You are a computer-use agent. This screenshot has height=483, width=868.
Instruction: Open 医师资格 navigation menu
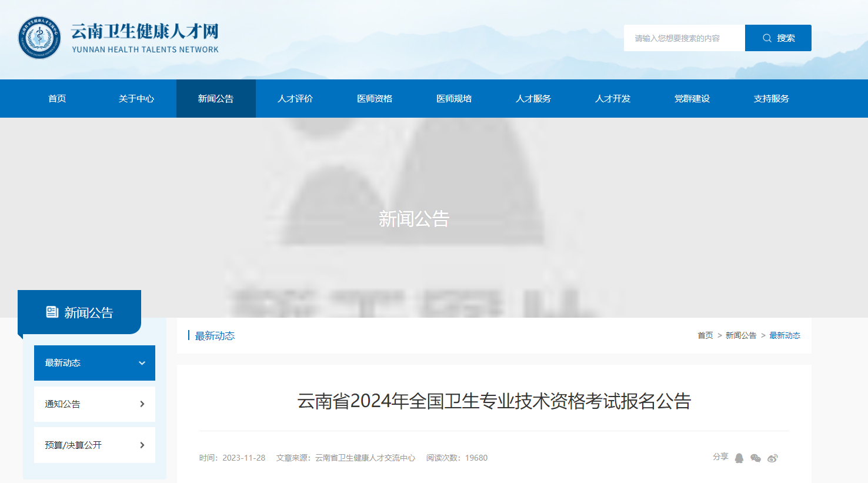click(375, 99)
